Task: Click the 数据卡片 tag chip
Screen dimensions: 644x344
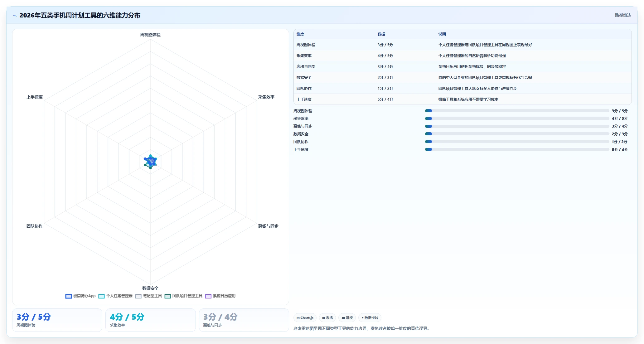Action: coord(370,318)
